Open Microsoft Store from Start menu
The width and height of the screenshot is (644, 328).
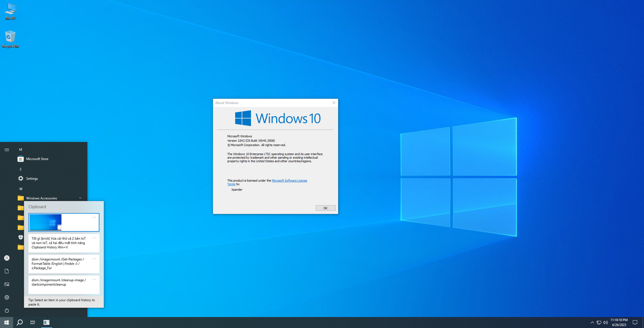[50, 159]
